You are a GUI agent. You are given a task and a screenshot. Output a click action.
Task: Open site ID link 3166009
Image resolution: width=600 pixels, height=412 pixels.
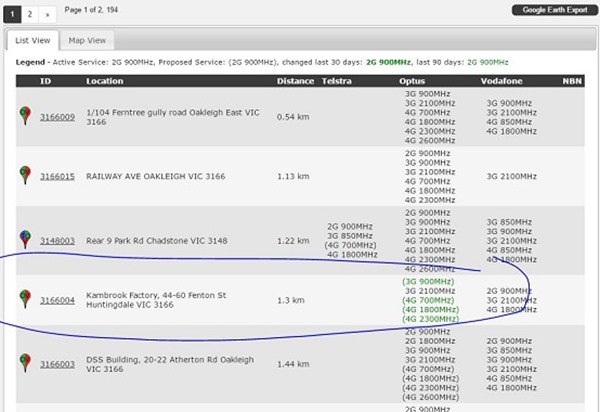pyautogui.click(x=57, y=117)
